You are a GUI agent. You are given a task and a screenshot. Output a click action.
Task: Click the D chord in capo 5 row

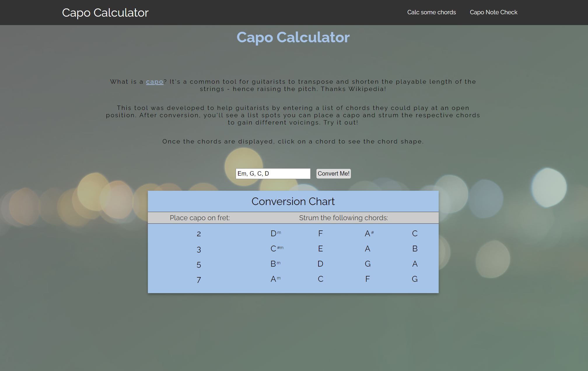point(320,264)
